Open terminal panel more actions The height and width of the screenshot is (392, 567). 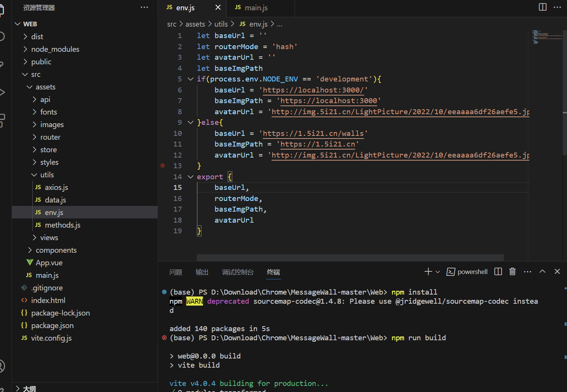click(x=527, y=272)
